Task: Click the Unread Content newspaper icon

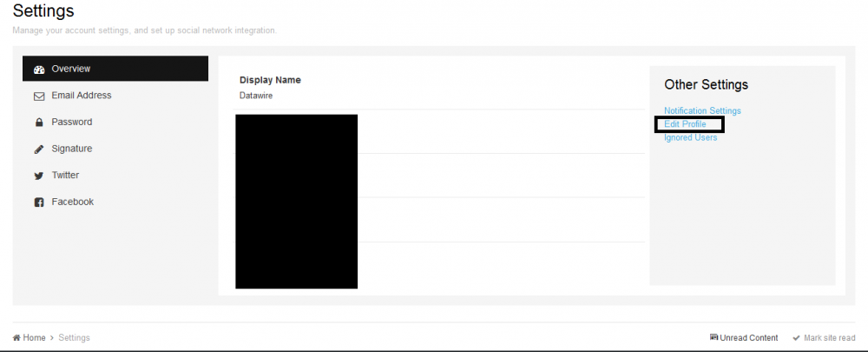Action: click(x=714, y=337)
